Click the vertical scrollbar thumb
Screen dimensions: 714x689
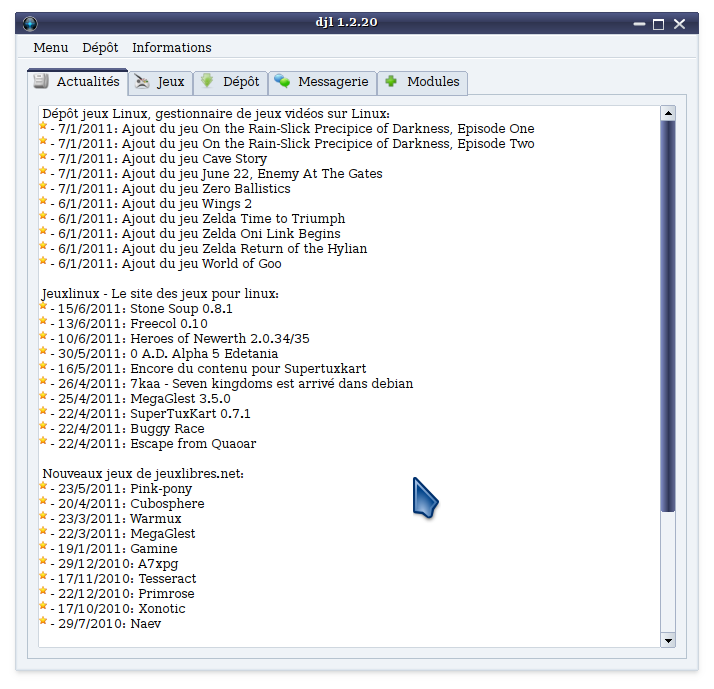click(668, 316)
